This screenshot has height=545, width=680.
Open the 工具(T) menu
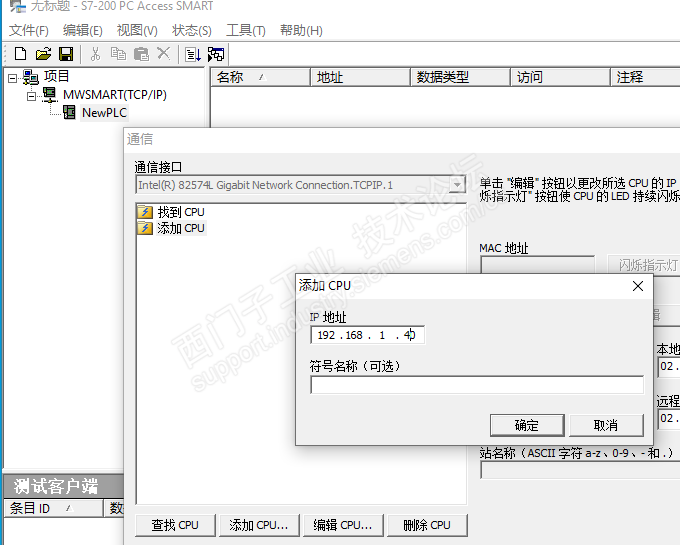click(246, 30)
